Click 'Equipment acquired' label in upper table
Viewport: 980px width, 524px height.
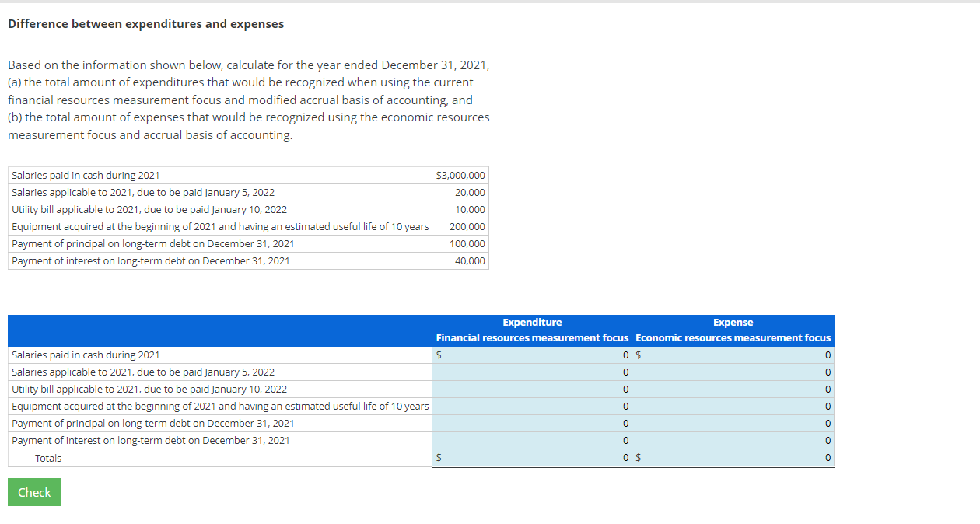(220, 227)
